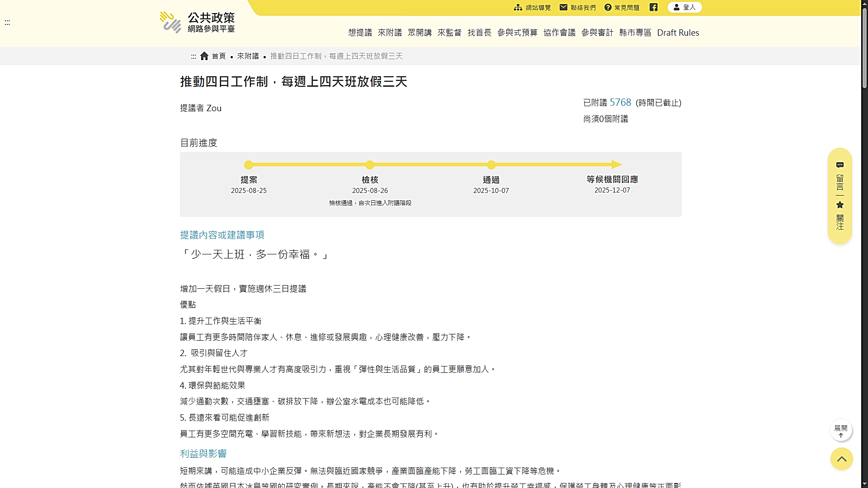Click the person icon on the 登入 button
This screenshot has width=868, height=488.
point(676,7)
